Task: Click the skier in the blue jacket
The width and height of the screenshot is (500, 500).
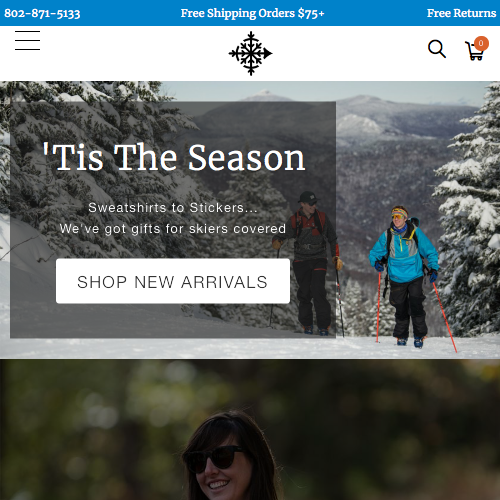Action: (x=405, y=275)
